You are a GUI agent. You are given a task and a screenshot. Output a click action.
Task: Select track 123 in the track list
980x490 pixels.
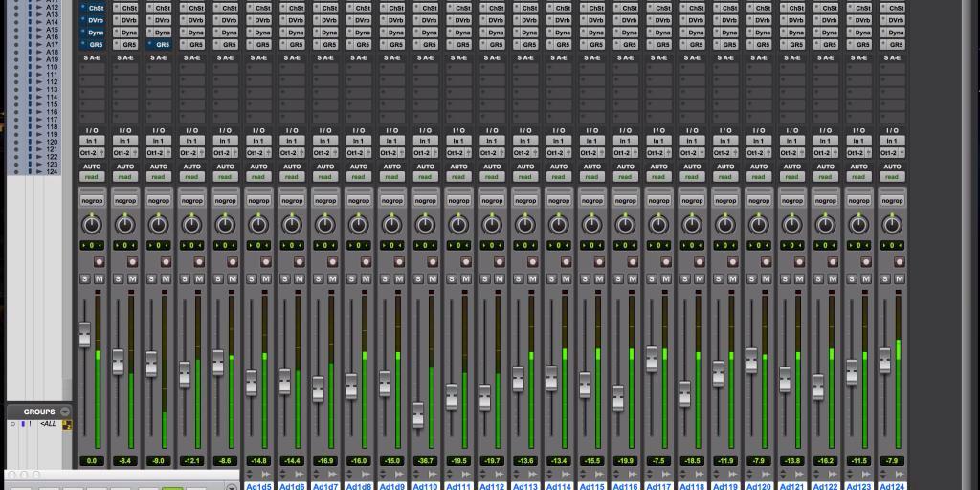pyautogui.click(x=52, y=165)
